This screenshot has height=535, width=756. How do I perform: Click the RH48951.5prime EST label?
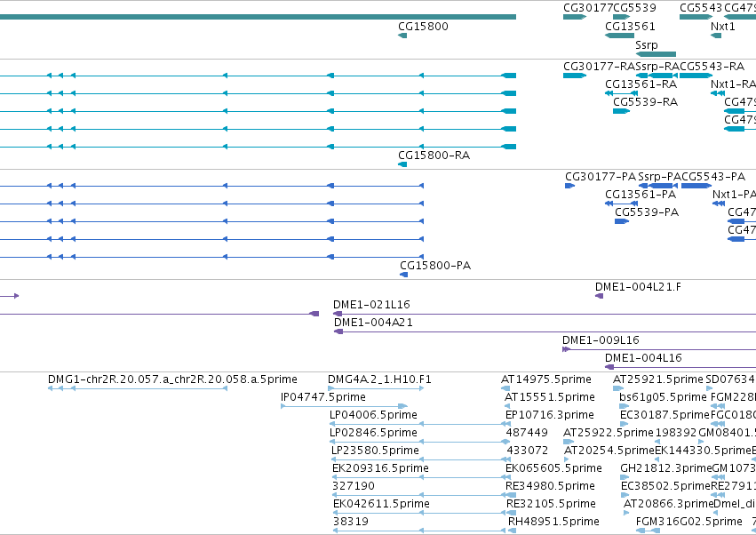coord(554,522)
